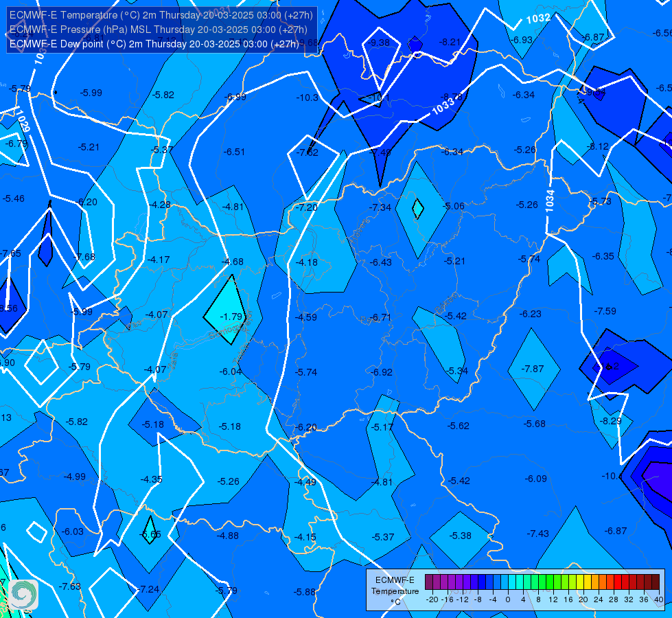Image resolution: width=672 pixels, height=618 pixels.
Task: Click the -5.06 temperature value
Action: (x=454, y=206)
